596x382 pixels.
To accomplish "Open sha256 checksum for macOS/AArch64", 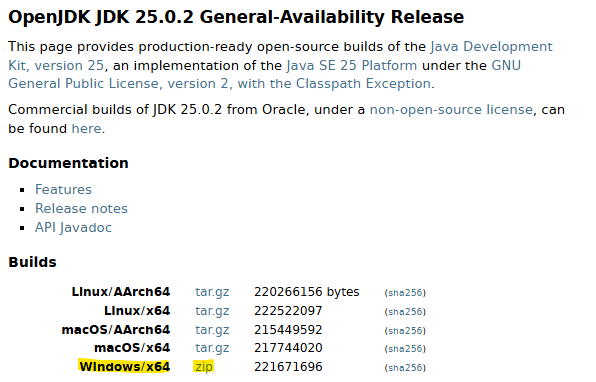I will coord(405,331).
